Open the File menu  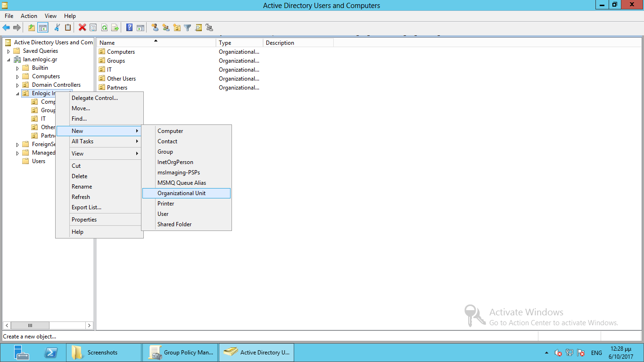coord(9,16)
